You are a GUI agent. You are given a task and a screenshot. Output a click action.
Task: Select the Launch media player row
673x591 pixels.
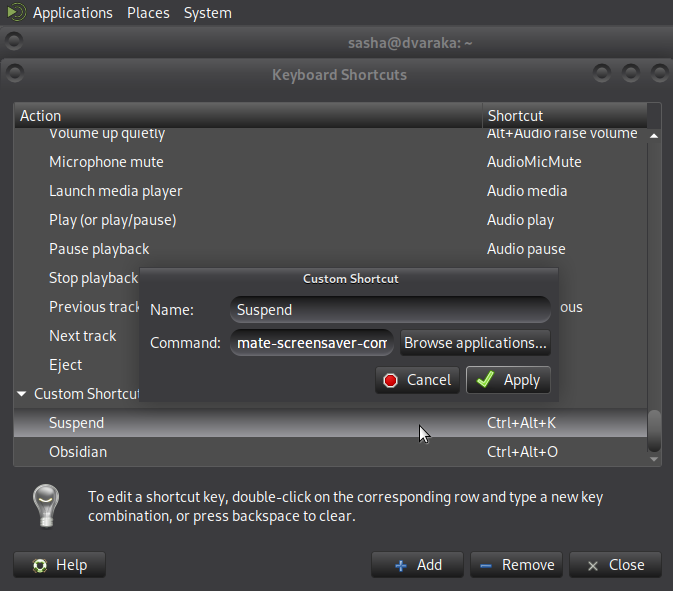tap(330, 191)
